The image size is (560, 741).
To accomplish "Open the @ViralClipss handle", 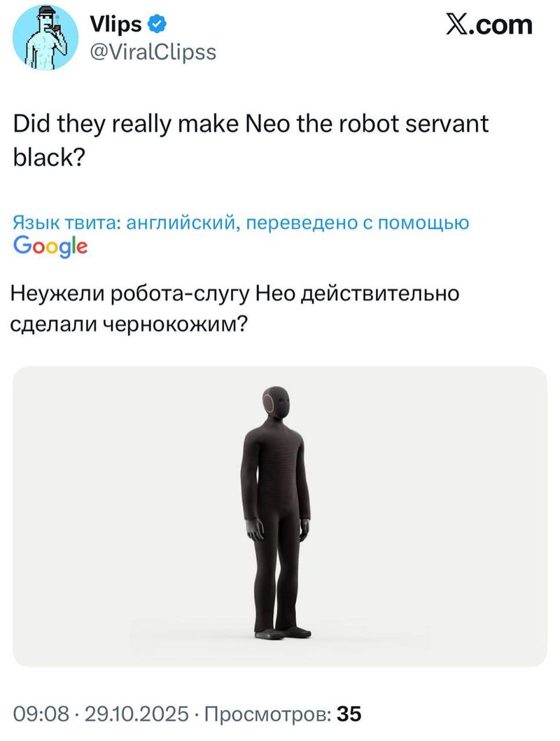I will 153,52.
